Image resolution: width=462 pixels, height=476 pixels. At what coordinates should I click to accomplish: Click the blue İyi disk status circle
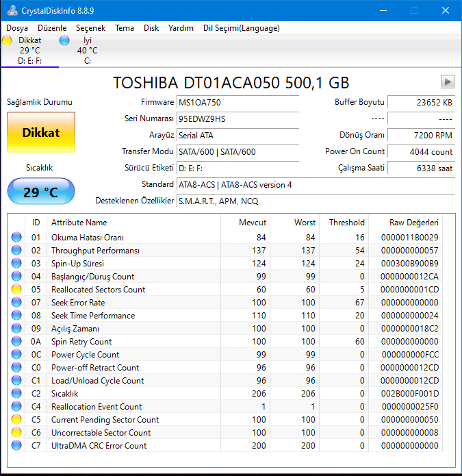(64, 40)
